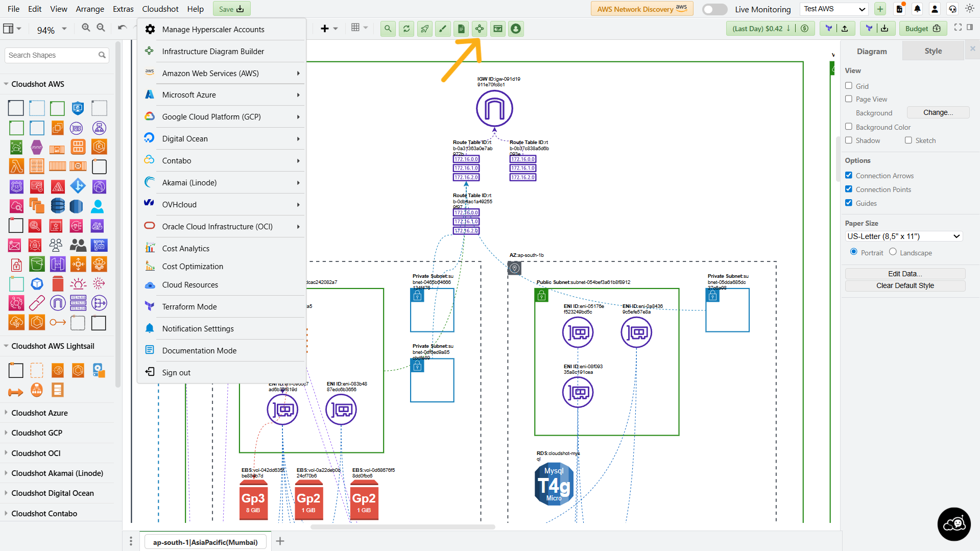Enable the Grid checkbox

tap(849, 86)
